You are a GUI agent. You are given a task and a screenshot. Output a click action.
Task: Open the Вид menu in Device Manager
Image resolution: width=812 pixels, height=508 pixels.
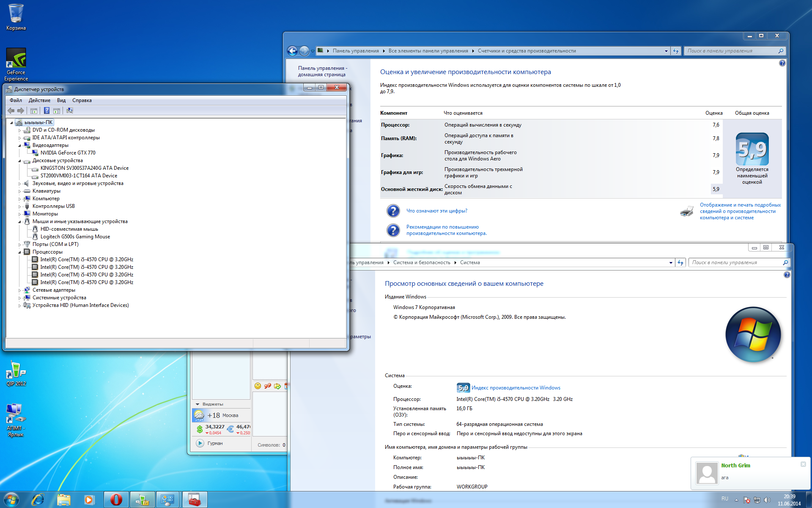coord(61,100)
